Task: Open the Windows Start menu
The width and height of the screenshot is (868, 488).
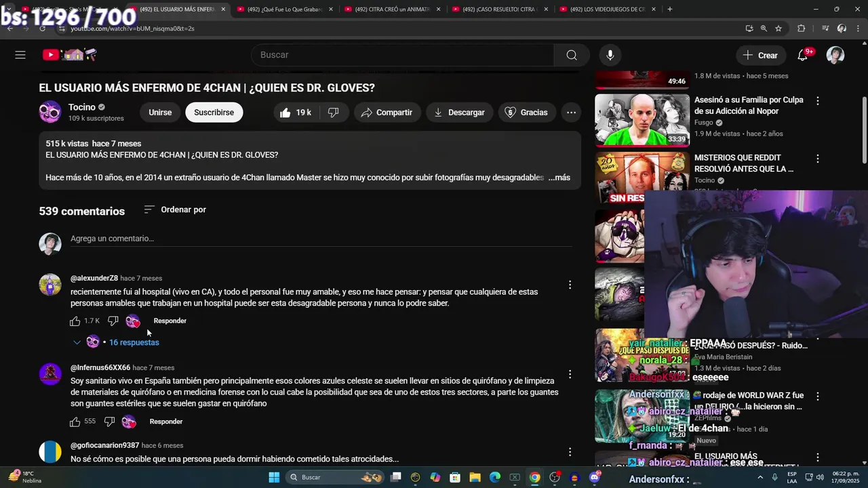Action: click(274, 477)
